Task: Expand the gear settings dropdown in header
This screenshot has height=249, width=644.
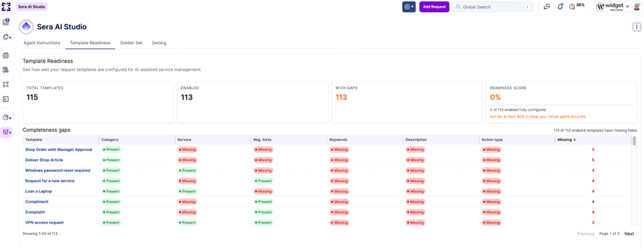Action: [409, 7]
